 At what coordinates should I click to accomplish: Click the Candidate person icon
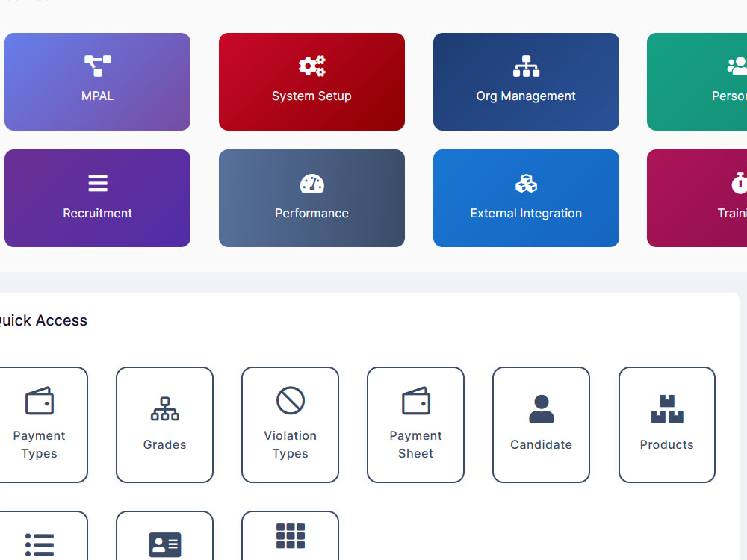541,409
